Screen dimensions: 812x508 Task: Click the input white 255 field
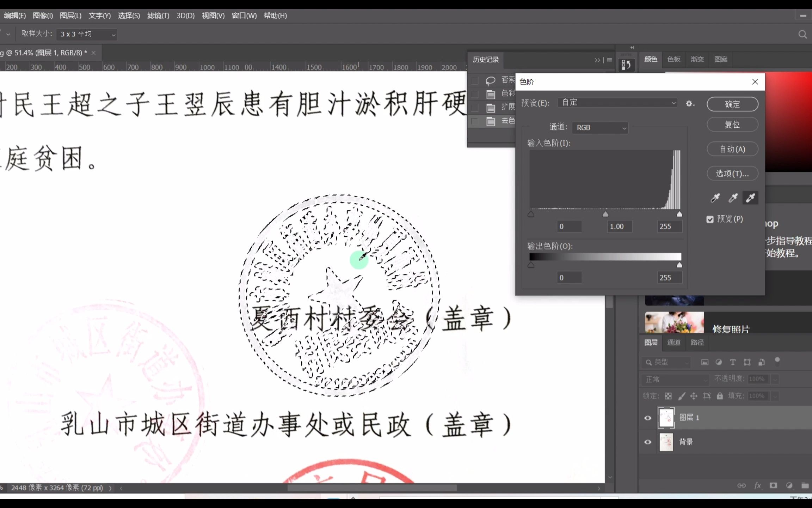[x=670, y=226]
